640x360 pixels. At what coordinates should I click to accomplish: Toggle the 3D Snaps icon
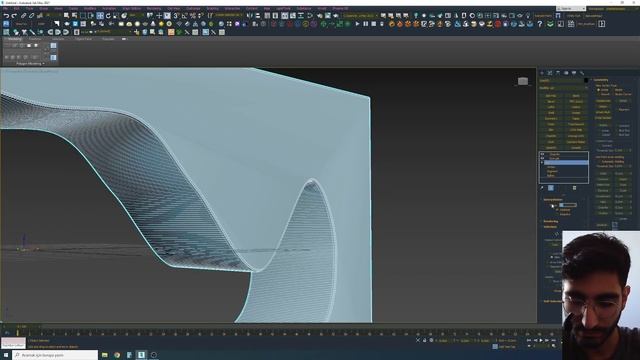pyautogui.click(x=176, y=16)
